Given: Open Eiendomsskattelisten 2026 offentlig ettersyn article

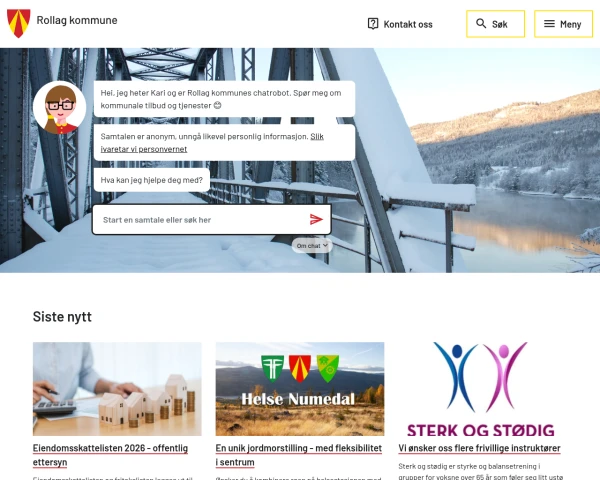Looking at the screenshot, I should click(x=110, y=455).
